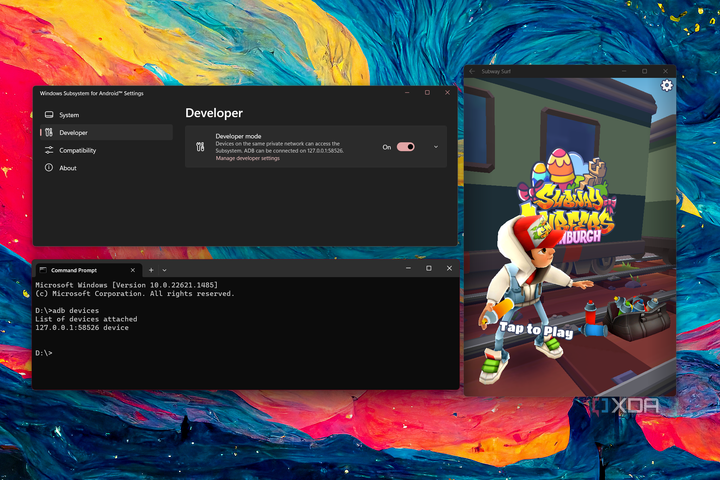Screen dimensions: 720x480
Task: Select the Command Prompt tab
Action: 88,270
